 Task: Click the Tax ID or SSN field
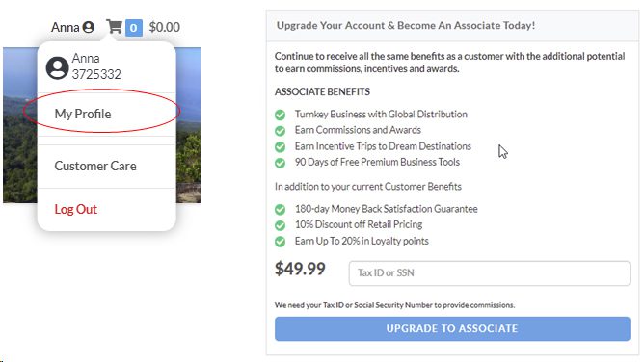(x=489, y=273)
